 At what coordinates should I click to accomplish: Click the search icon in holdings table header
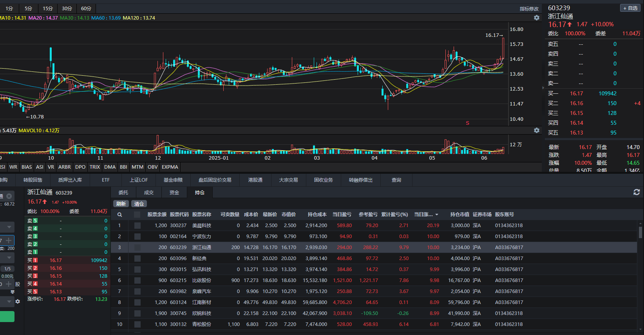[x=119, y=215]
